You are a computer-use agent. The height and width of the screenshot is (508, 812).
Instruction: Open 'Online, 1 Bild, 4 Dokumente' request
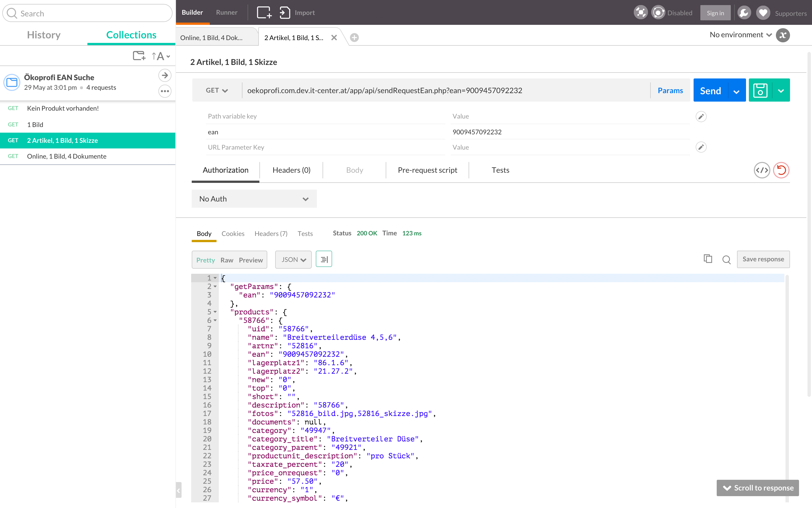coord(88,156)
